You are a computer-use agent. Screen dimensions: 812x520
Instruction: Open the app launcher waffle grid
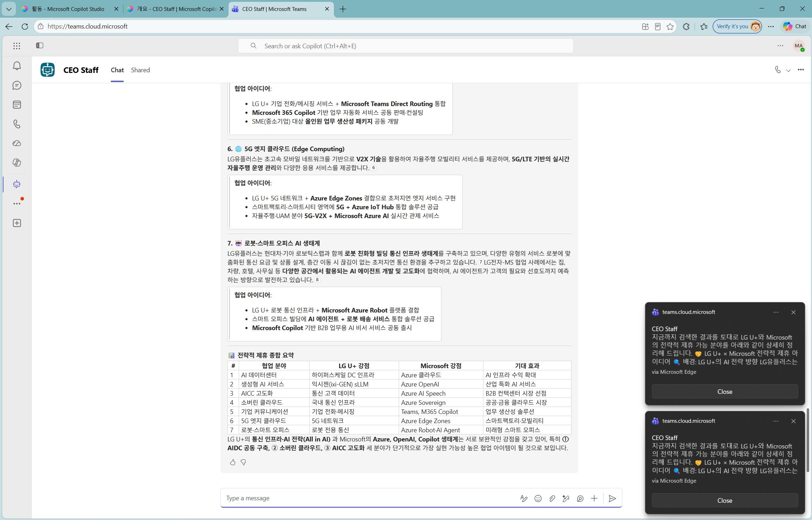17,46
